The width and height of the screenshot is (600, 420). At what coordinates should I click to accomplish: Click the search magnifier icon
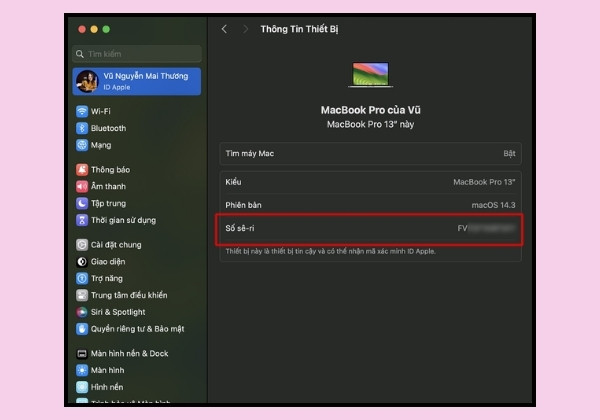[x=80, y=54]
